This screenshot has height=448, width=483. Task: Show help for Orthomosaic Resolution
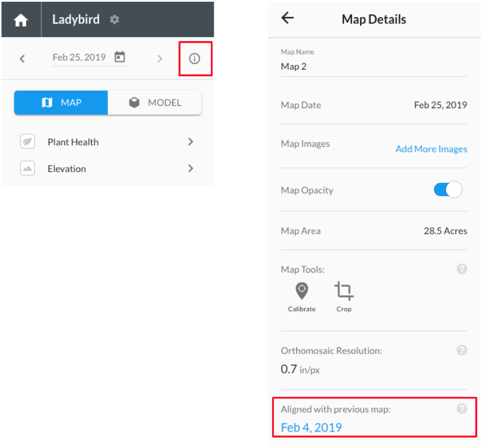pyautogui.click(x=462, y=350)
